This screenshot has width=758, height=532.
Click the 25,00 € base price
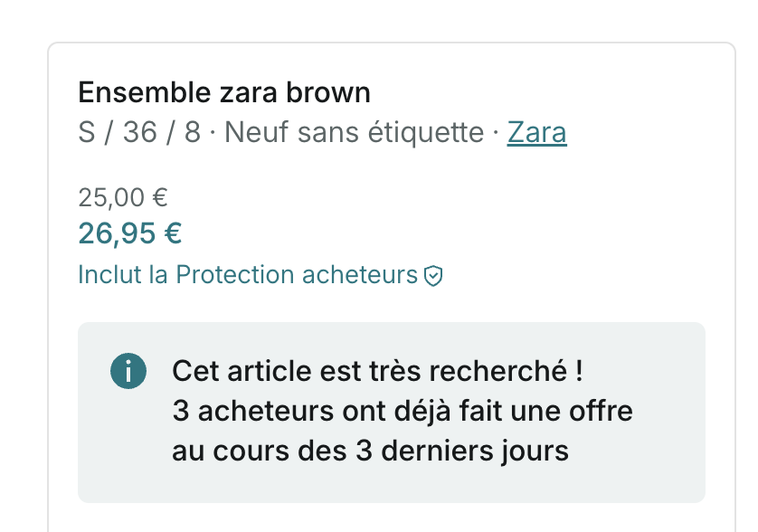tap(123, 196)
